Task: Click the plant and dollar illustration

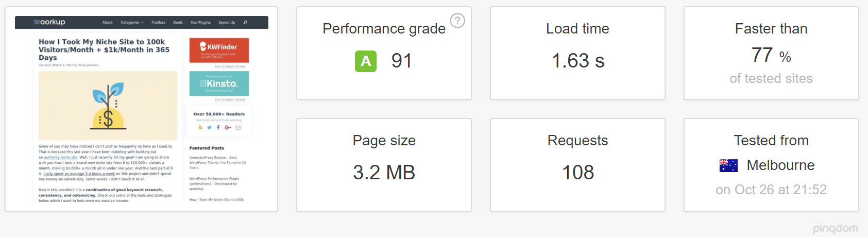Action: [x=108, y=106]
